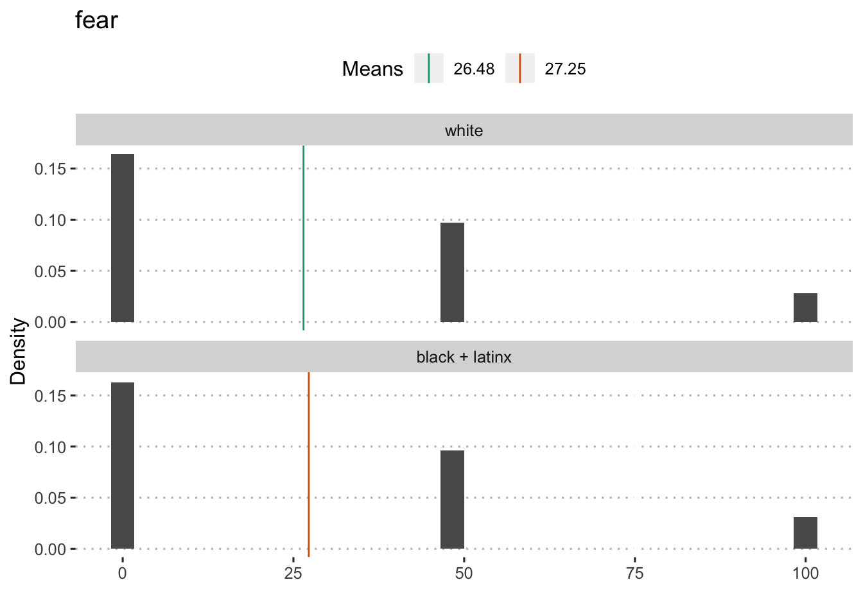The image size is (863, 616).
Task: Select the "white" facet strip header
Action: coord(464,130)
